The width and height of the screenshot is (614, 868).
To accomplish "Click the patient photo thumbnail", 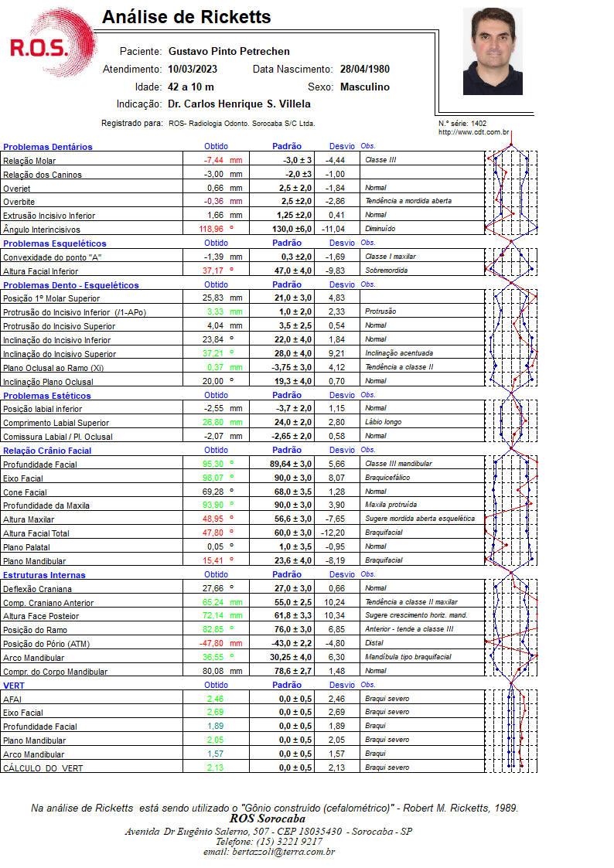I will coord(493,51).
